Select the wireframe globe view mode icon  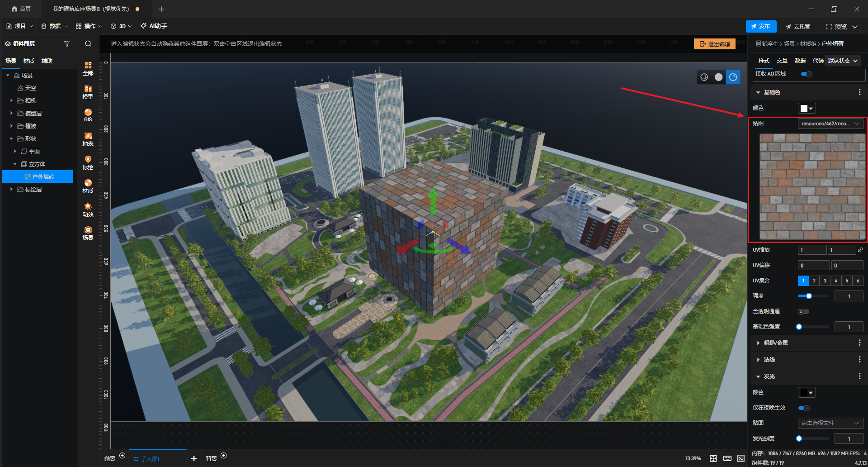click(704, 77)
